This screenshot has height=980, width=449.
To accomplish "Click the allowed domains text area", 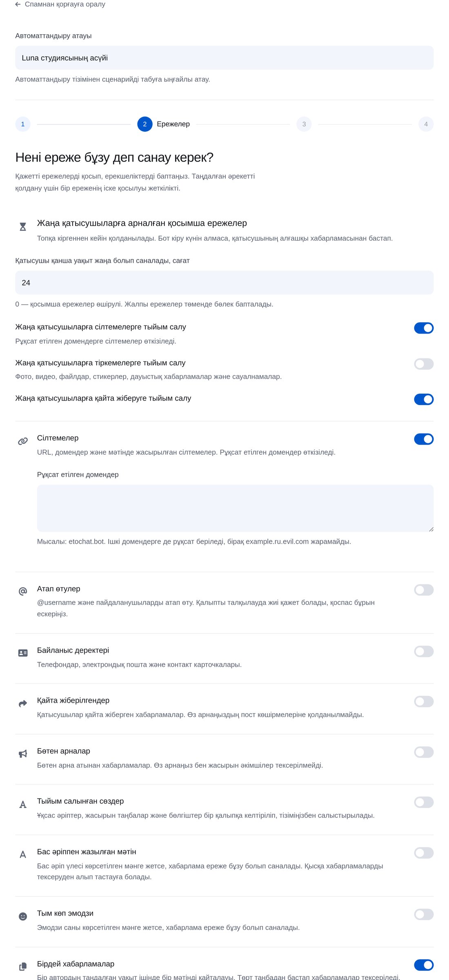I will pos(235,508).
